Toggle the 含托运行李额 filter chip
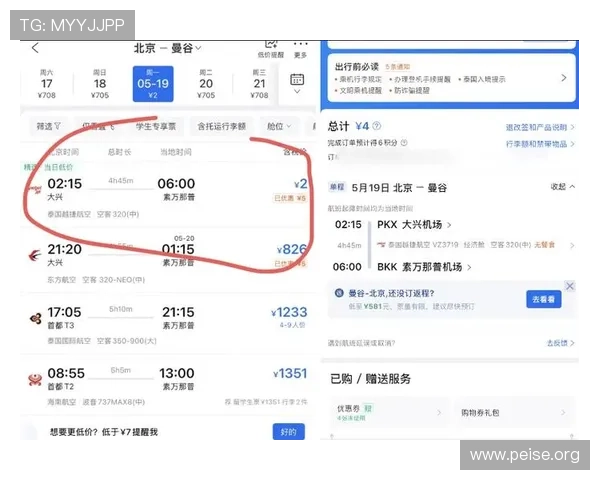Image resolution: width=600 pixels, height=480 pixels. pos(222,126)
